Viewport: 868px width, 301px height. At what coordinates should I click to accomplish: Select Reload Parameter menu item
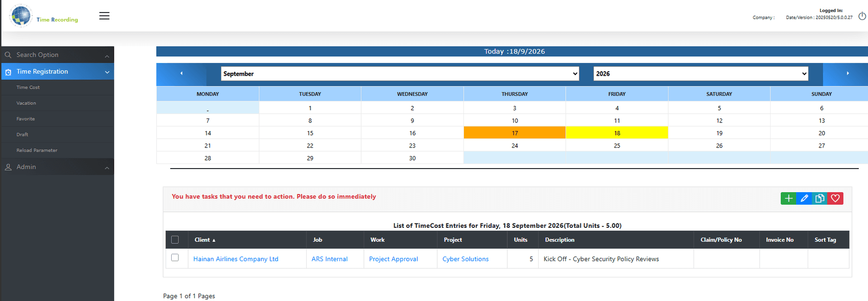(x=37, y=150)
